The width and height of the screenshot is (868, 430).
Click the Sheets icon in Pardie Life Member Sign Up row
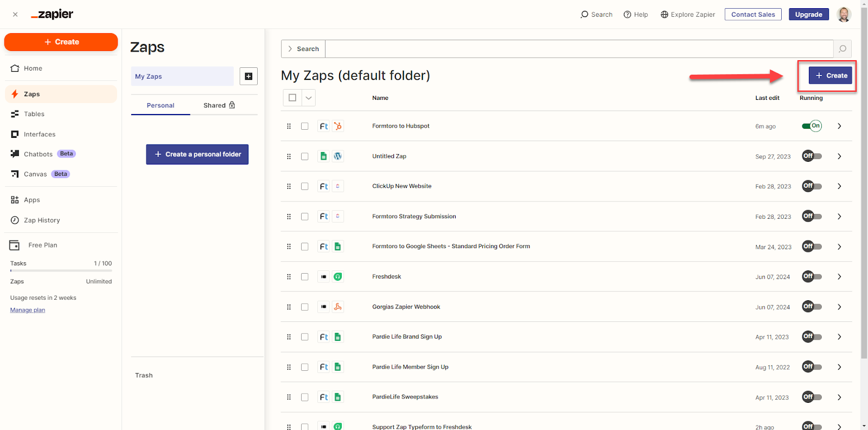click(337, 367)
